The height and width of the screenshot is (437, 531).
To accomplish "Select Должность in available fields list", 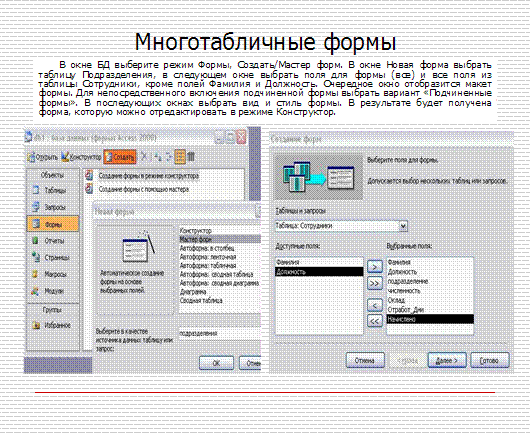I will (319, 272).
